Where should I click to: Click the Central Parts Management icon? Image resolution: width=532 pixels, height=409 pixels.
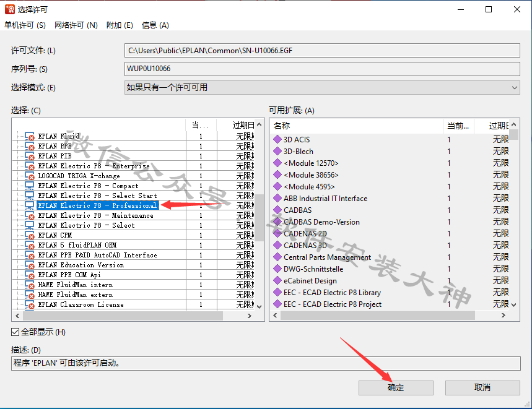click(277, 257)
